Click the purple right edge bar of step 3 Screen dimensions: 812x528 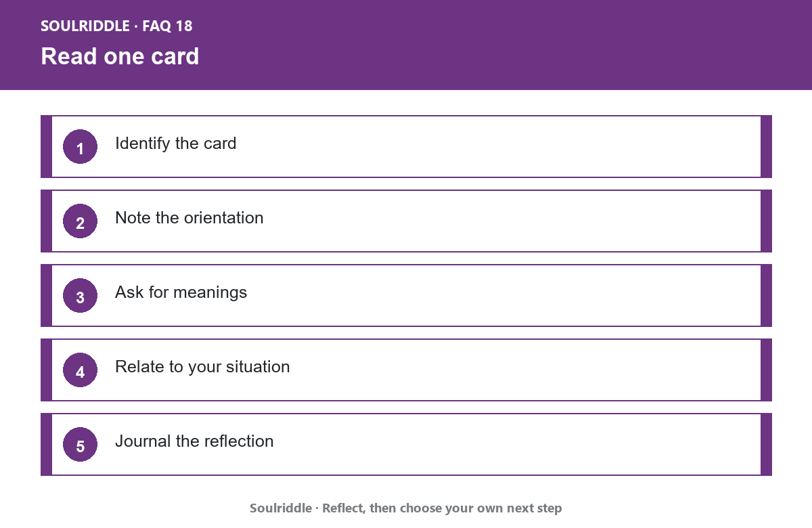766,295
